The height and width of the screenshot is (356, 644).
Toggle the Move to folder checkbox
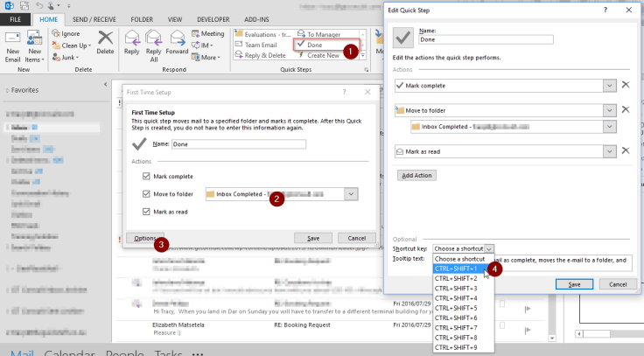(x=146, y=194)
